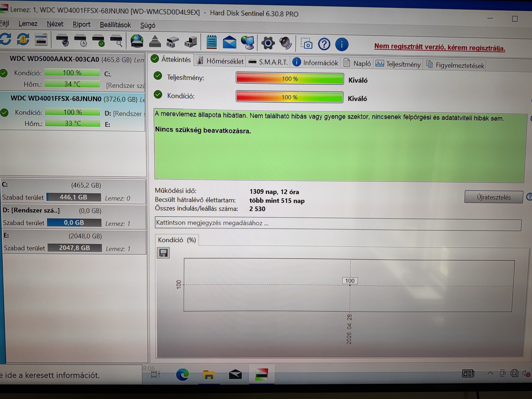Click the Újratesztelés button
Image resolution: width=532 pixels, height=399 pixels.
[493, 197]
